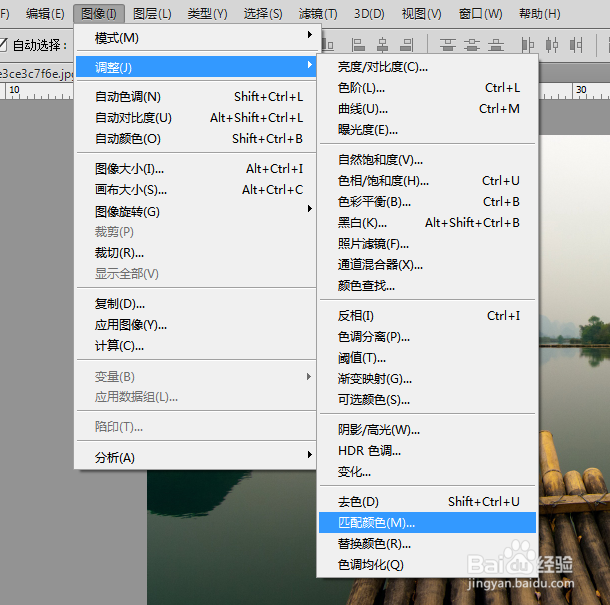
Task: Choose 复制(D) command
Action: (196, 303)
